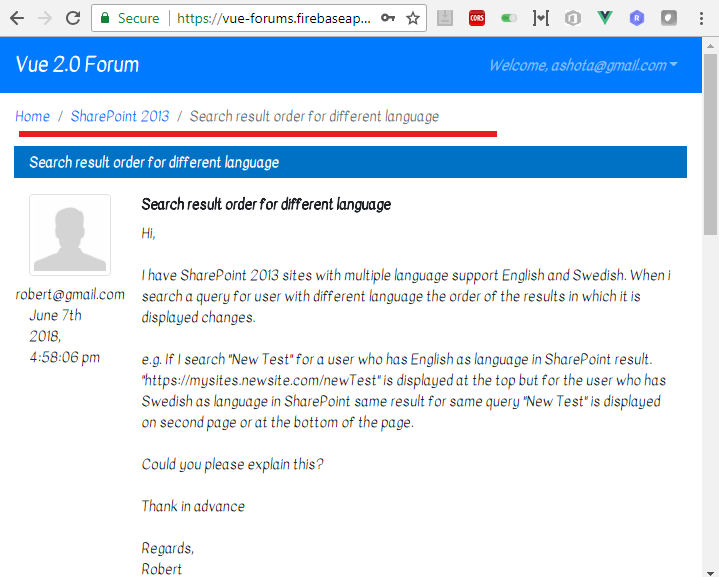Click the browser forward arrow

(45, 18)
